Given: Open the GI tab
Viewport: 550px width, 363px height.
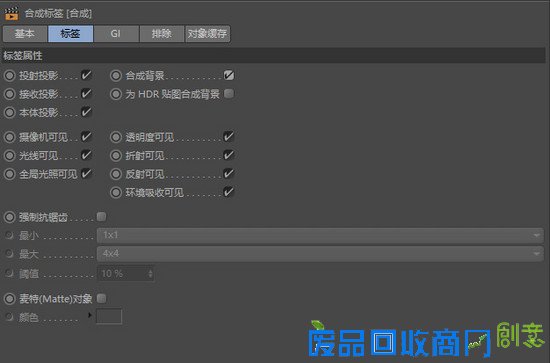Looking at the screenshot, I should pos(116,34).
